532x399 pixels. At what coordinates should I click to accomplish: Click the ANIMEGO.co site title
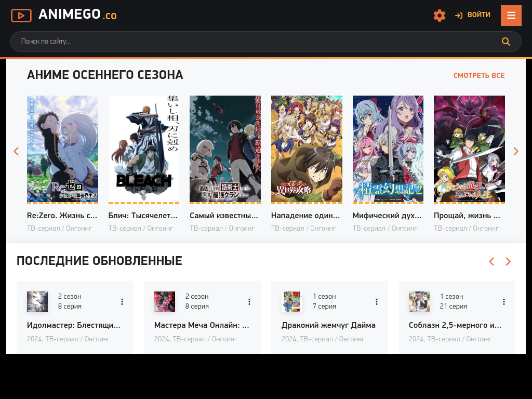tap(77, 15)
